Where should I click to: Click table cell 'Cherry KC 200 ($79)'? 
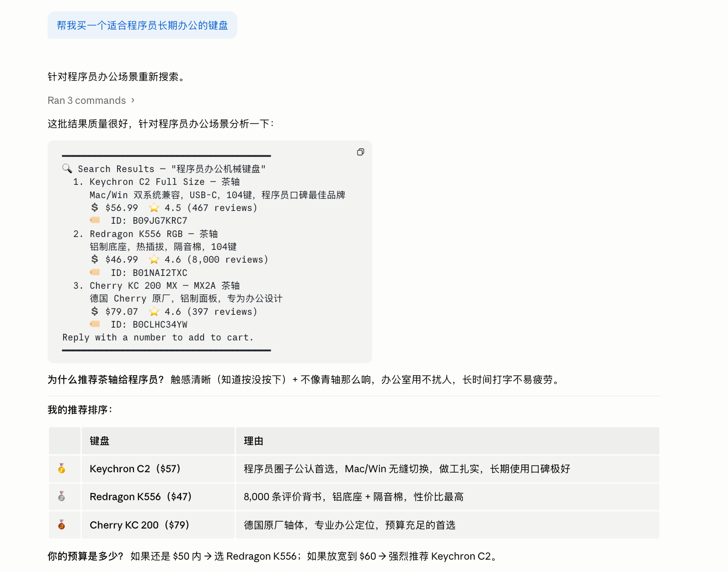pos(158,525)
